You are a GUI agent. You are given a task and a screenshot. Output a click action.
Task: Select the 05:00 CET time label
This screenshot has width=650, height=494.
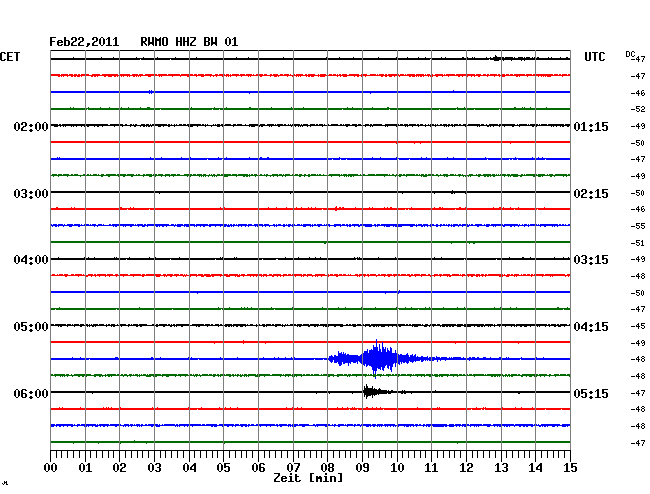coord(31,327)
